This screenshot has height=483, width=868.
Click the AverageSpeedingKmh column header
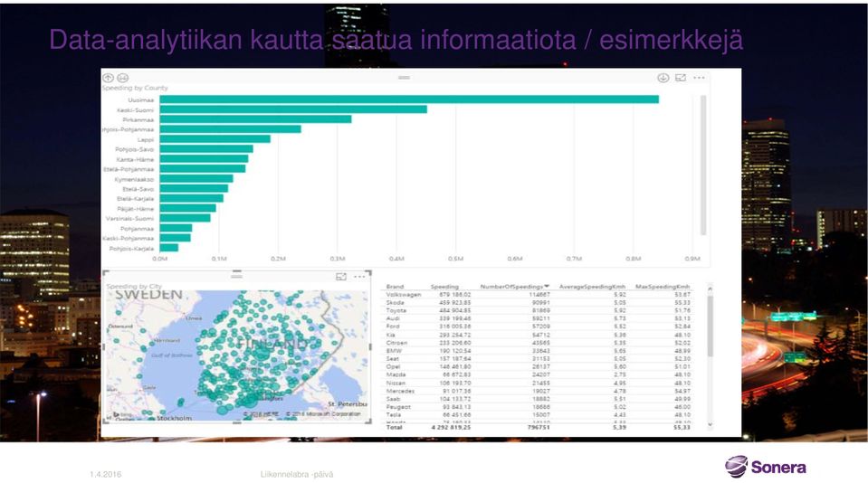point(592,287)
